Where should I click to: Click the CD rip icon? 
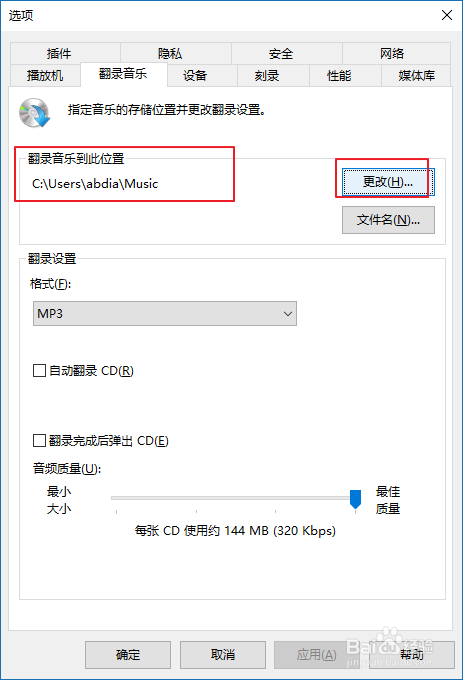coord(35,113)
